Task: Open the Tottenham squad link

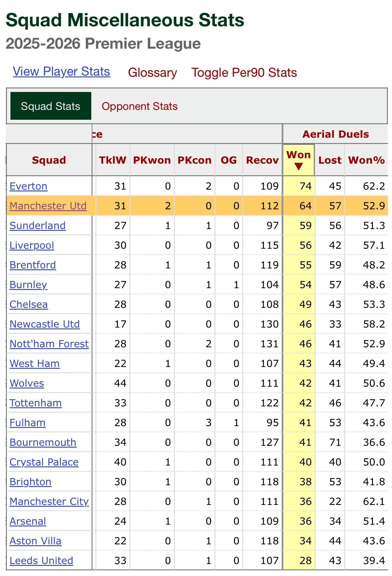Action: (36, 403)
